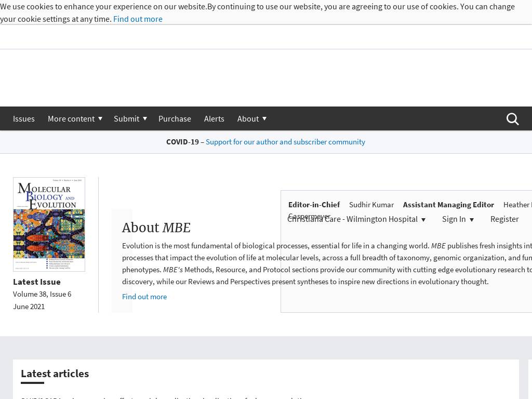Expand Christiana Care - Wilmington Hospital menu
The image size is (532, 399).
click(356, 219)
